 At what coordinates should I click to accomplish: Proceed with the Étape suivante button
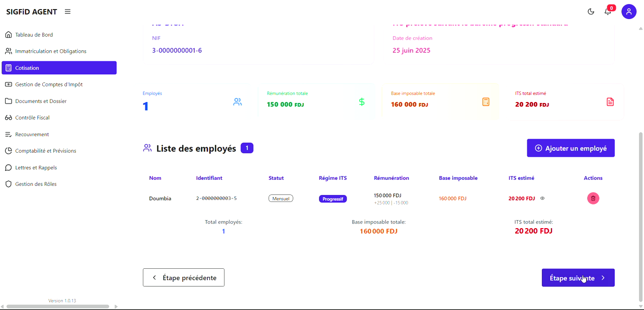click(x=578, y=277)
